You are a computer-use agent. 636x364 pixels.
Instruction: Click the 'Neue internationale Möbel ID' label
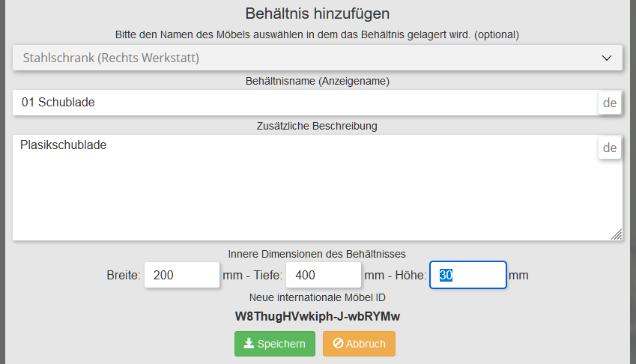coord(317,297)
